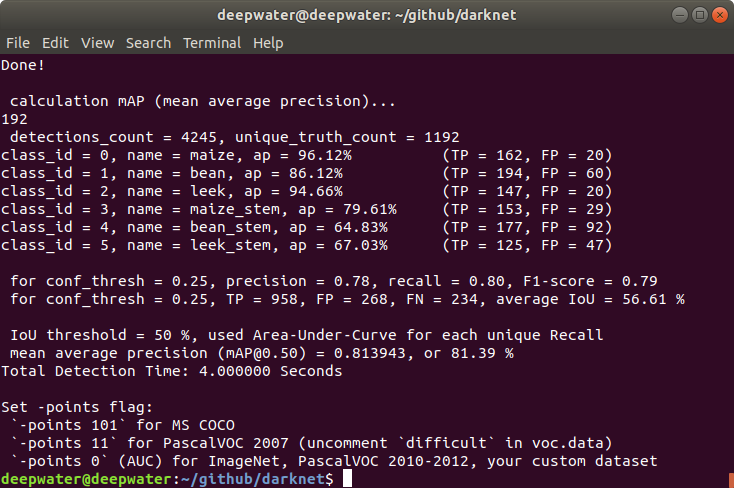Click 'average IoU = 56.61 %' text
This screenshot has height=488, width=734.
point(590,299)
